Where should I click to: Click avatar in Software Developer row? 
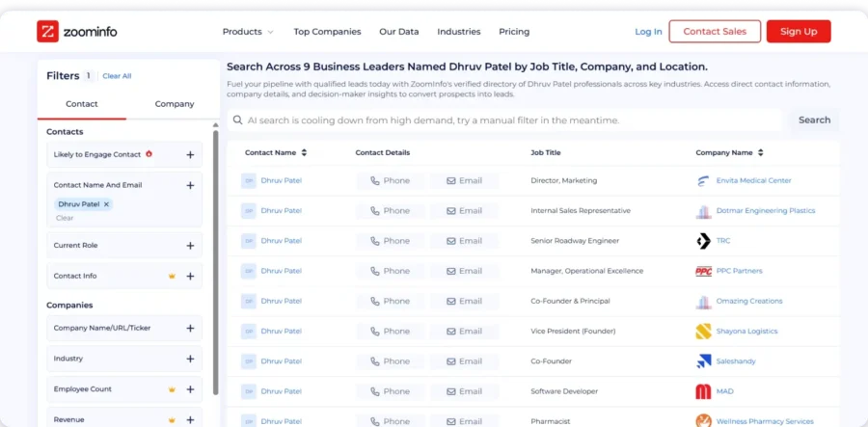(249, 391)
